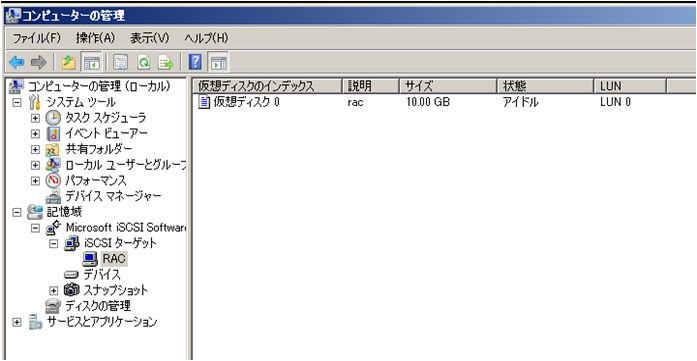Image resolution: width=697 pixels, height=361 pixels.
Task: Toggle the show/hide action pane icon
Action: click(218, 63)
